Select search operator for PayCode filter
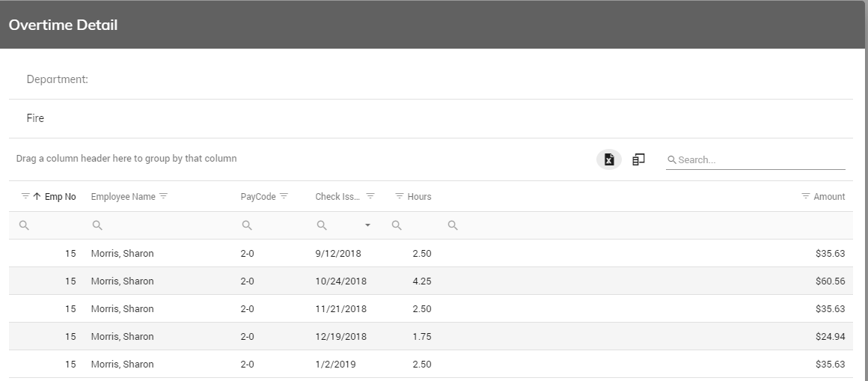 pos(247,225)
